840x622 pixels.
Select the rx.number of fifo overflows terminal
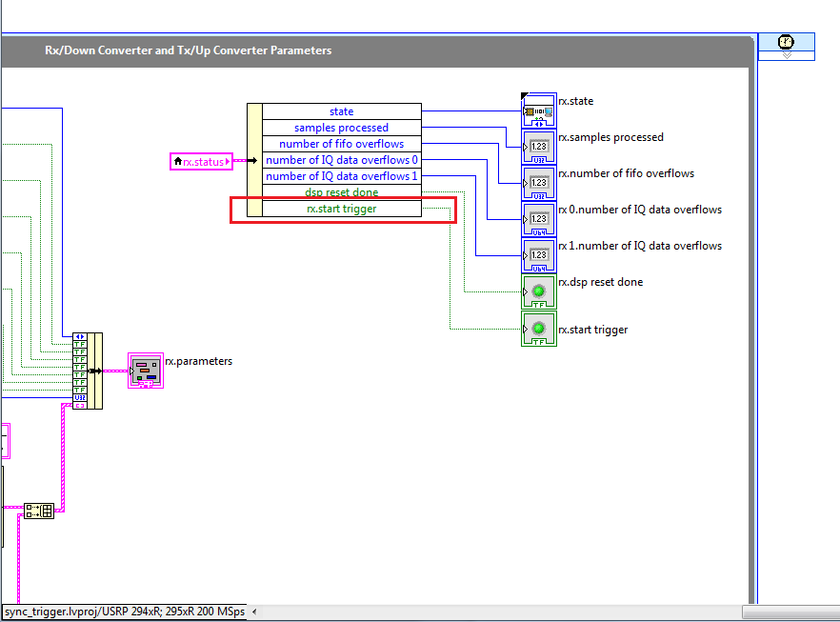click(x=539, y=181)
